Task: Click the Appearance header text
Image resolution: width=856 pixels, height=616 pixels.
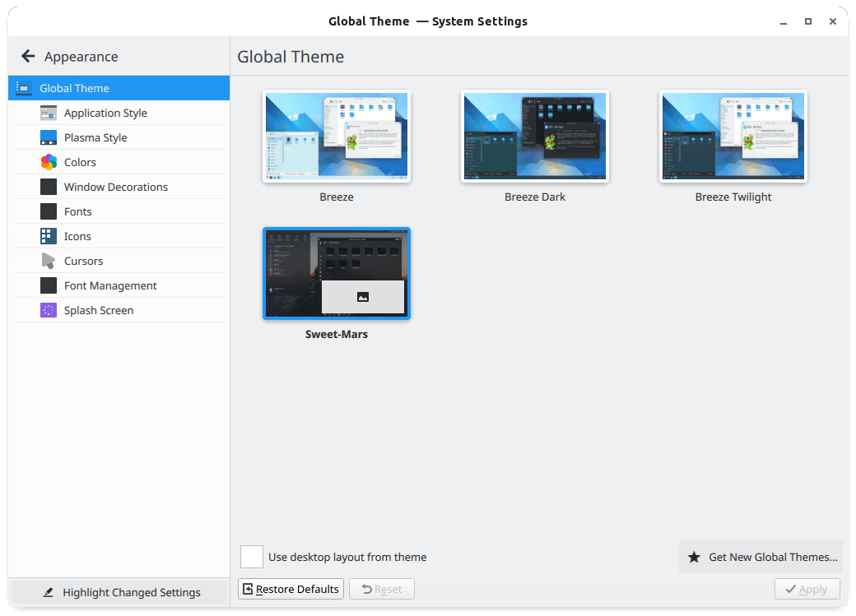Action: 81,57
